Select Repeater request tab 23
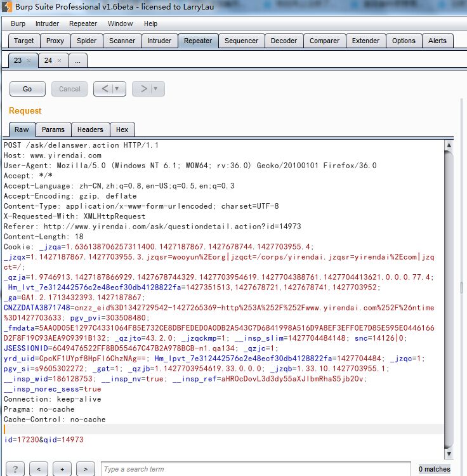The height and width of the screenshot is (476, 467). (18, 60)
